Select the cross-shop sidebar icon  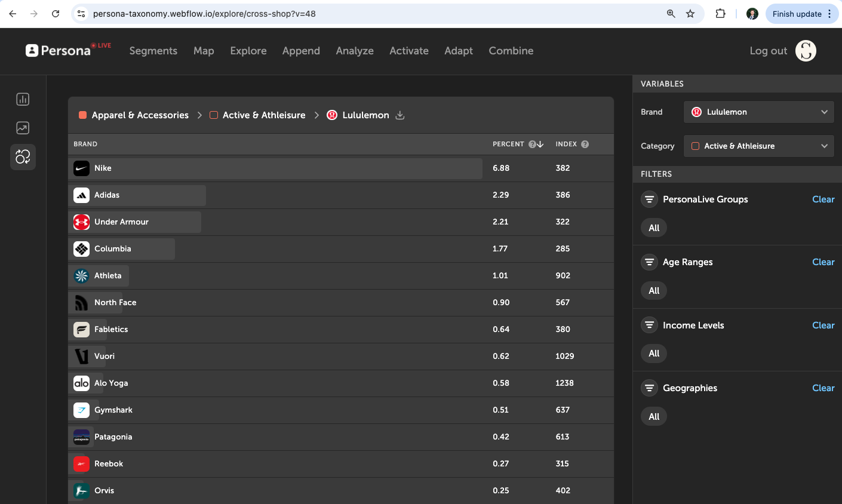click(23, 157)
